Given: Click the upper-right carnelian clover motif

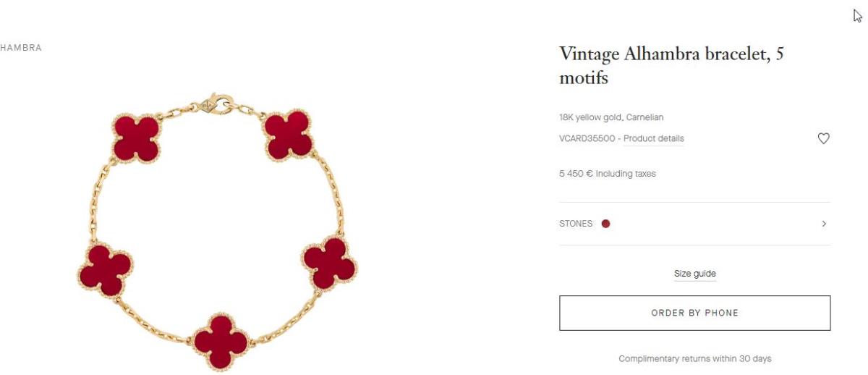Looking at the screenshot, I should tap(288, 135).
